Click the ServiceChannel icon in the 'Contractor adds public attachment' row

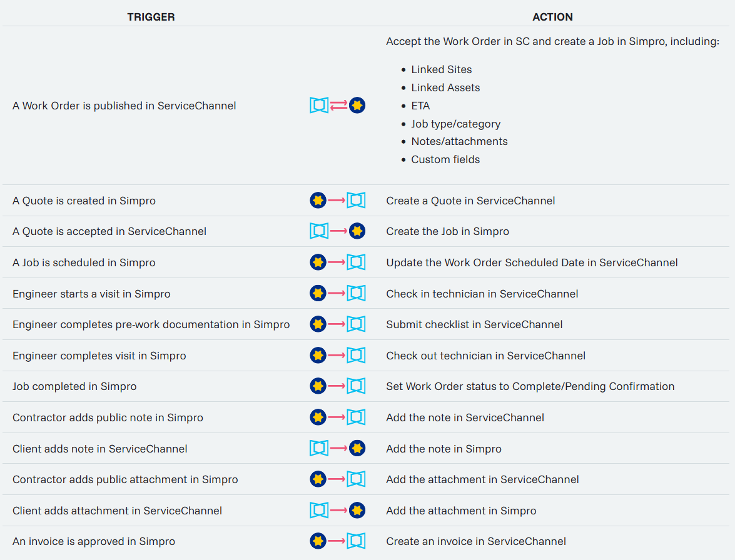357,479
